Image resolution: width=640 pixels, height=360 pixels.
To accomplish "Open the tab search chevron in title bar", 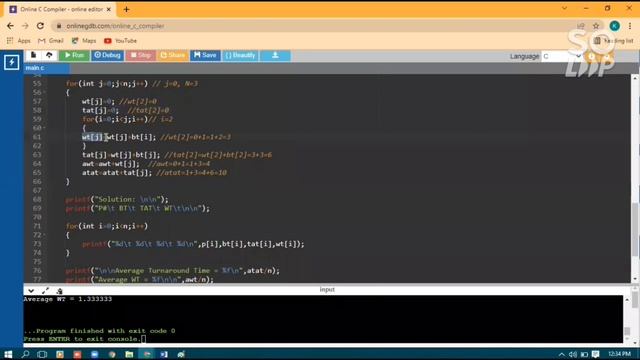I will (564, 8).
